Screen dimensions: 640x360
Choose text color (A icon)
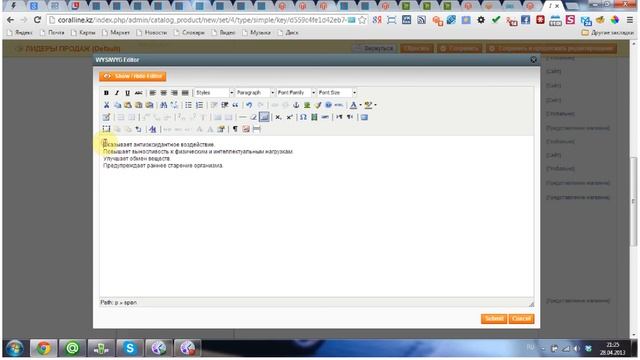(353, 105)
